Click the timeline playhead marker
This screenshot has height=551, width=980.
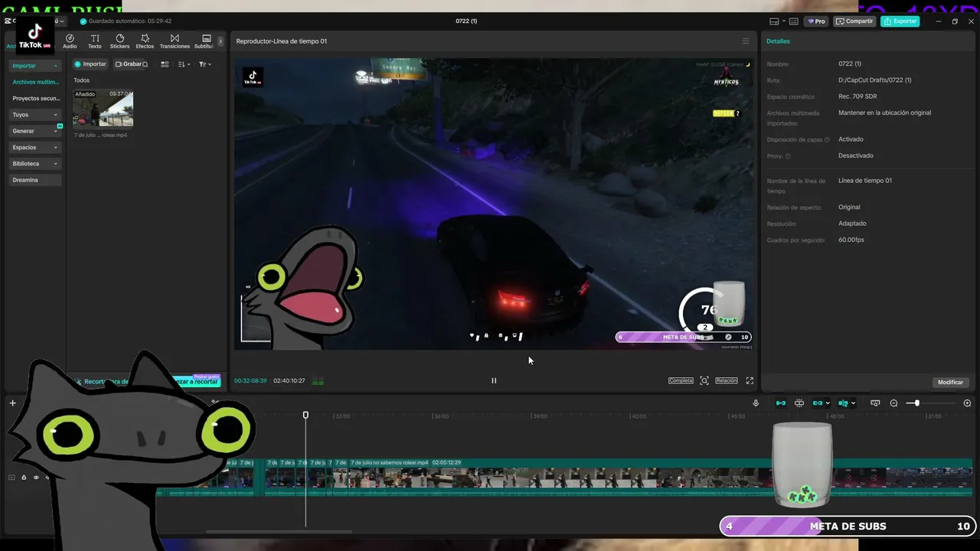pos(305,415)
